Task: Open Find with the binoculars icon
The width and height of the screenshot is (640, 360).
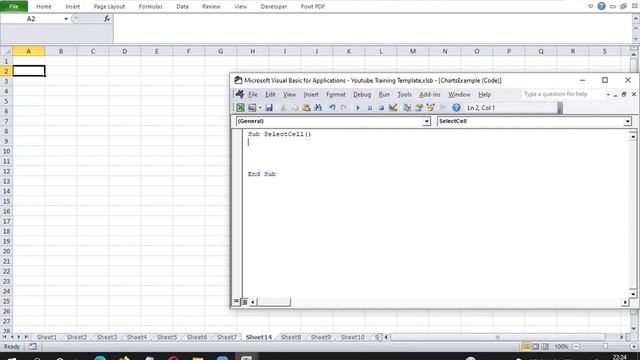Action: 318,108
